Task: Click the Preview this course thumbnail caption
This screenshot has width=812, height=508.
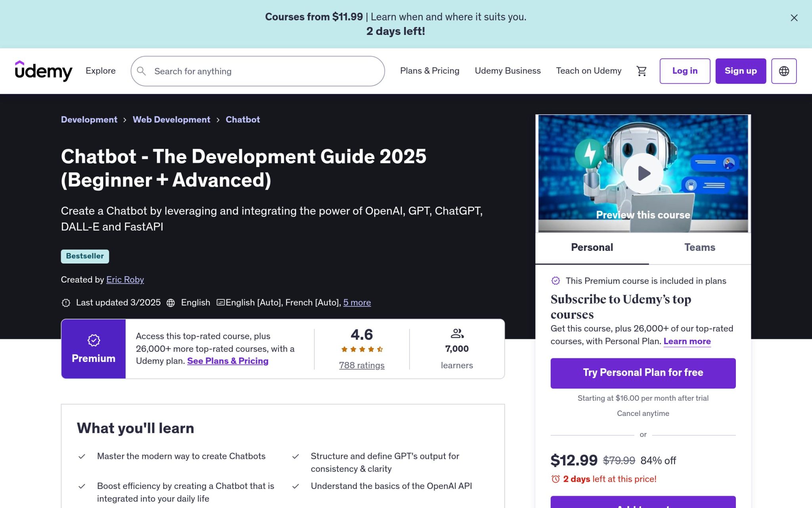Action: click(643, 215)
